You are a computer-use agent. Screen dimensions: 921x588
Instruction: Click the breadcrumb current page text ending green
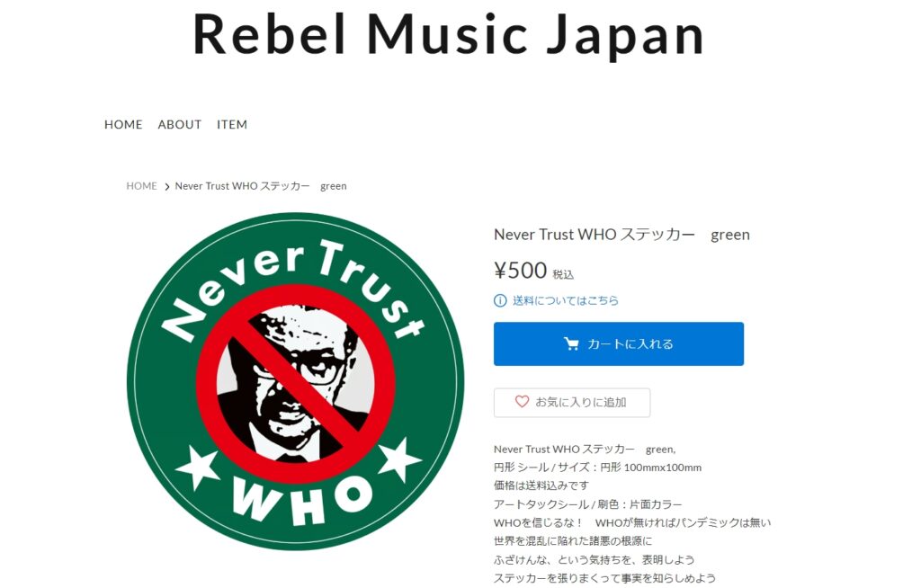click(x=261, y=186)
